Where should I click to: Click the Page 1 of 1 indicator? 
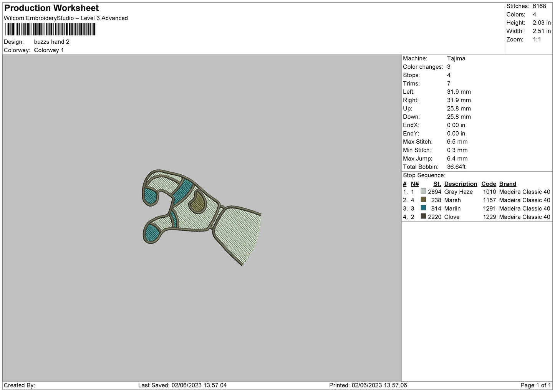(x=536, y=385)
